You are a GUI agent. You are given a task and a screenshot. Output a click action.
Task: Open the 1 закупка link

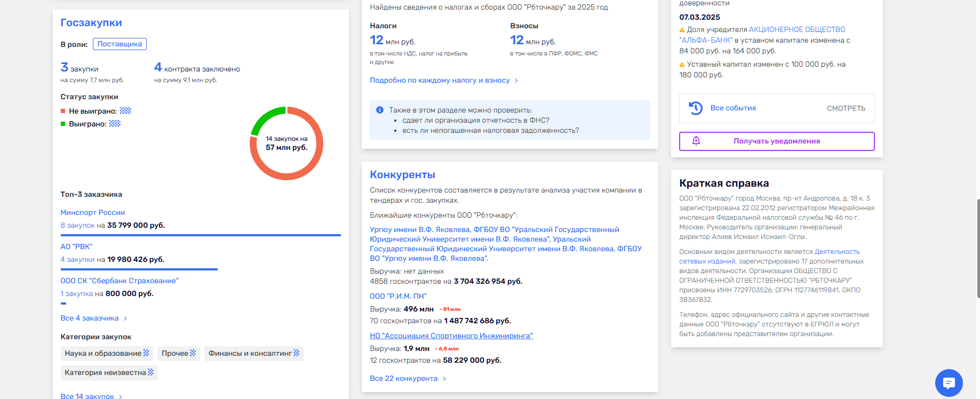77,293
